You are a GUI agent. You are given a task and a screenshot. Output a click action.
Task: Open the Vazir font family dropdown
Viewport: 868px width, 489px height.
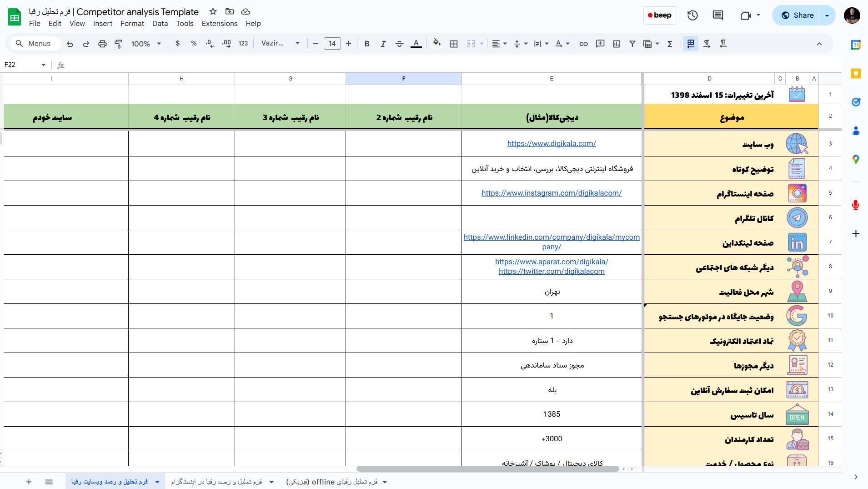[x=280, y=44]
